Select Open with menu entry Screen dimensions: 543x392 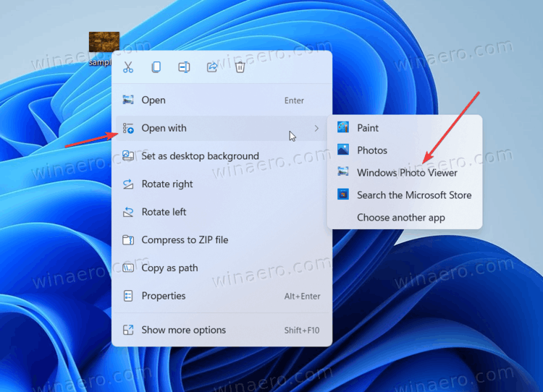[222, 128]
